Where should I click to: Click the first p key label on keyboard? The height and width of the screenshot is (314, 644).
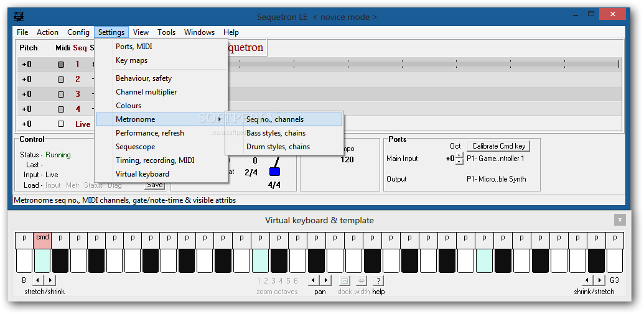point(25,240)
